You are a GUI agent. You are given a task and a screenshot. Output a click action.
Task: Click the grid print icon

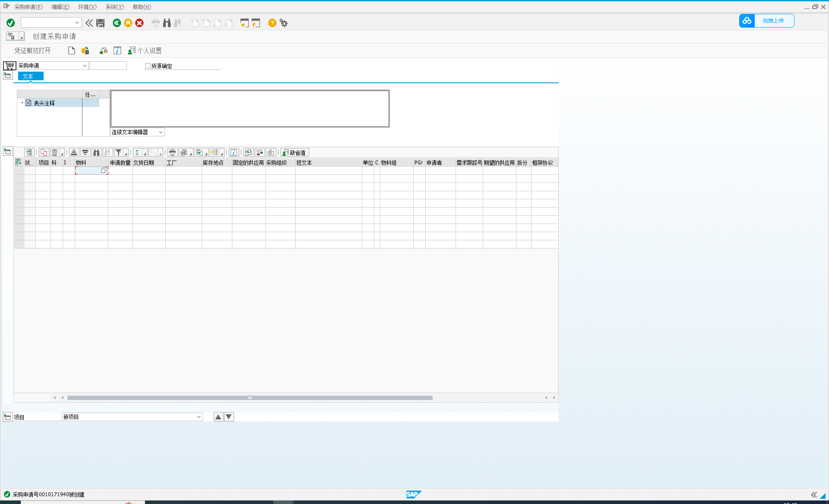pyautogui.click(x=172, y=152)
